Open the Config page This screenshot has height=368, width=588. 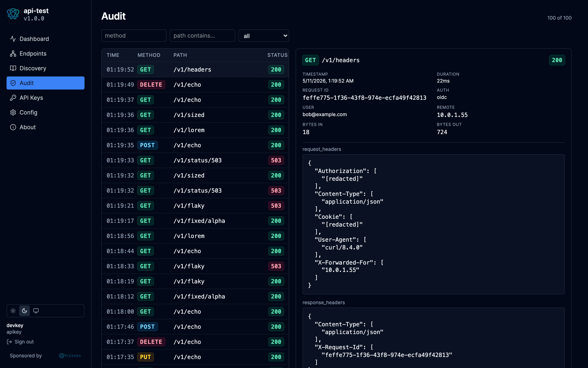46,112
